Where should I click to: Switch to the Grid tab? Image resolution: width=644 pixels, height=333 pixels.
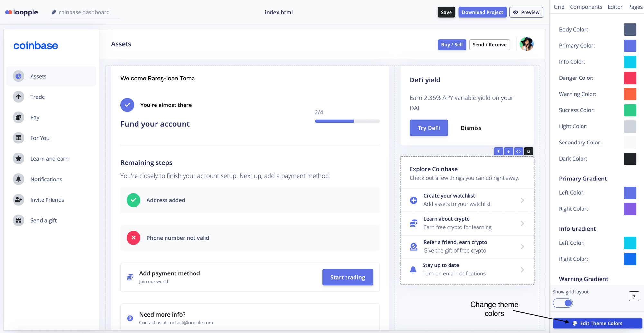click(559, 7)
